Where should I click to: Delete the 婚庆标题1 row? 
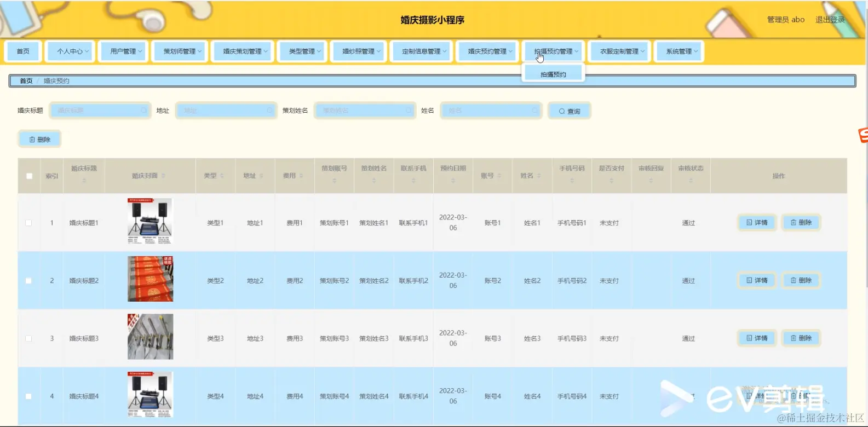tap(801, 223)
